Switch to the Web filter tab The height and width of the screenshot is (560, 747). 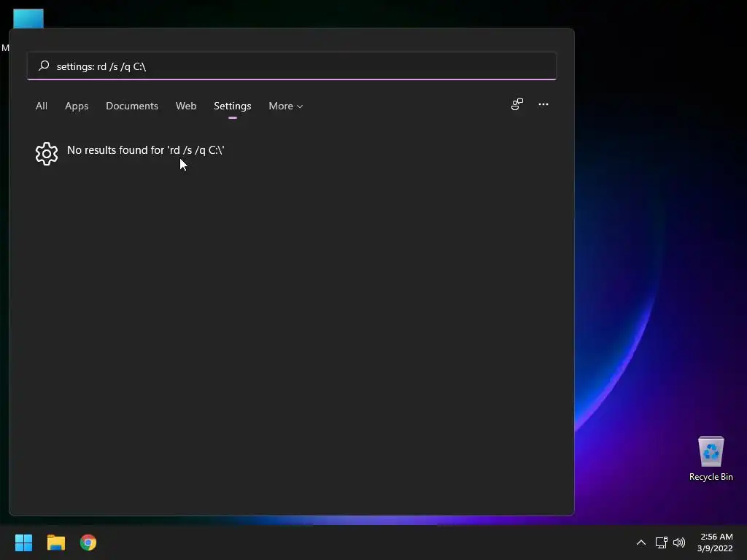point(186,106)
